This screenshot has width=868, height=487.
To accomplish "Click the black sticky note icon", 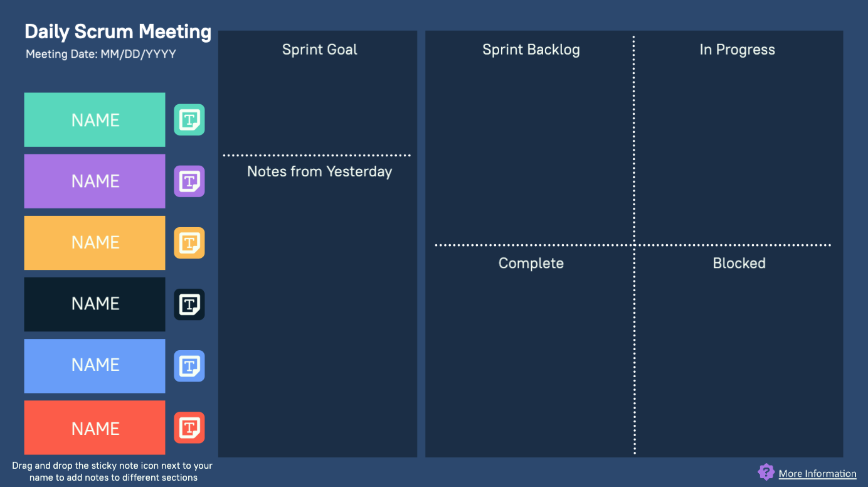I will (x=189, y=304).
